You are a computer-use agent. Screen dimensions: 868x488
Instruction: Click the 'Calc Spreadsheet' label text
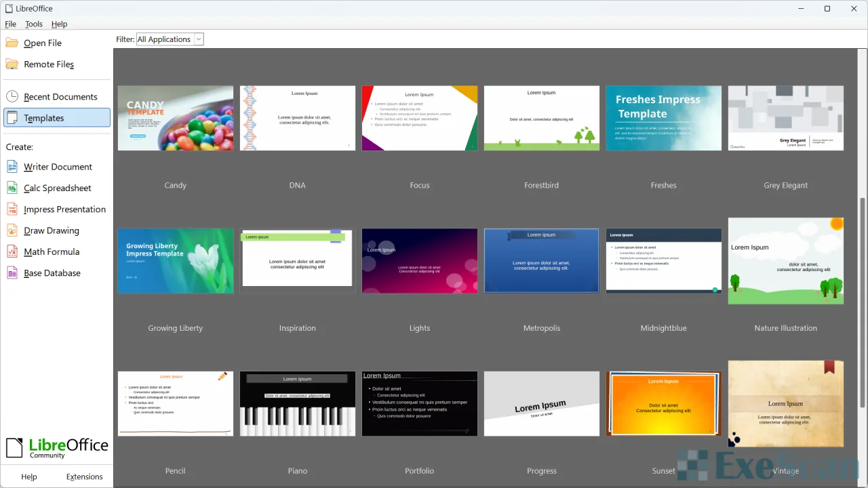pos(57,188)
